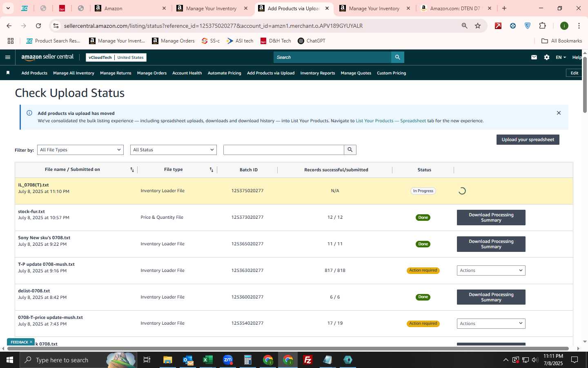
Task: Click the Seller Central search magnifier button
Action: [x=397, y=57]
